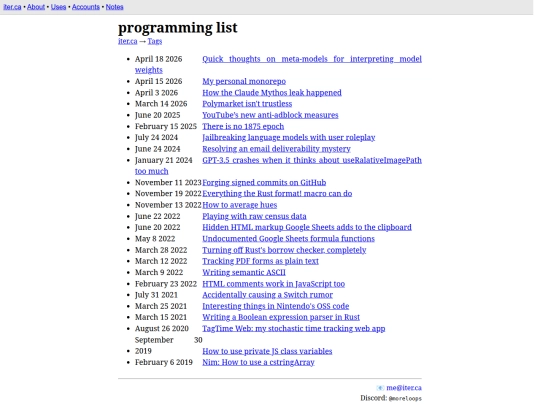Open 'TagTime Web: my stochastic time tracking web app'

(293, 329)
